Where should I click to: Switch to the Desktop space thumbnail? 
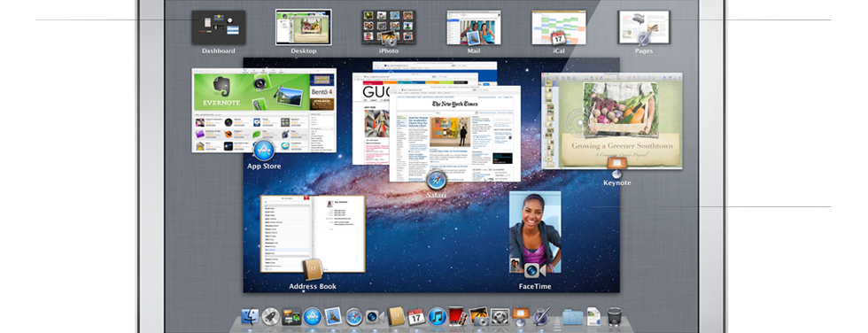304,27
